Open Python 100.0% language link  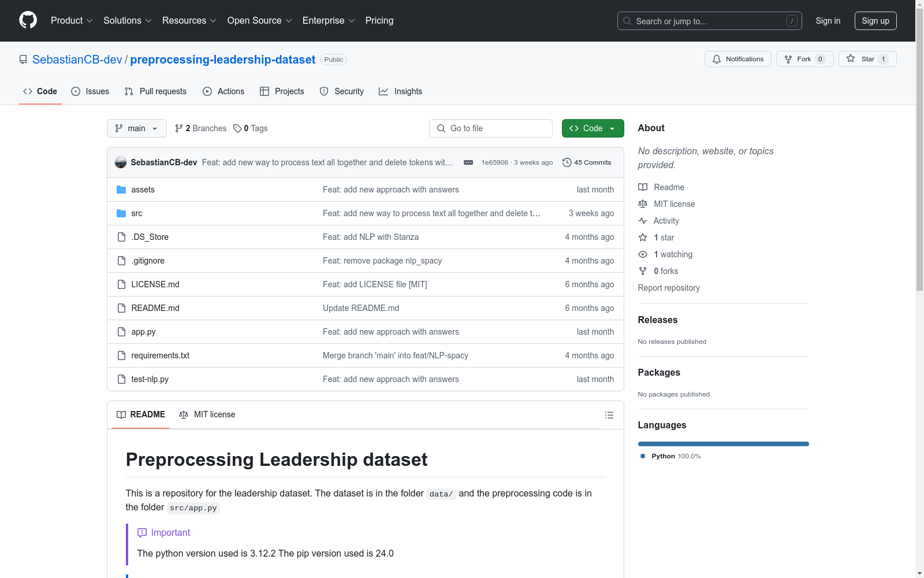click(x=670, y=456)
